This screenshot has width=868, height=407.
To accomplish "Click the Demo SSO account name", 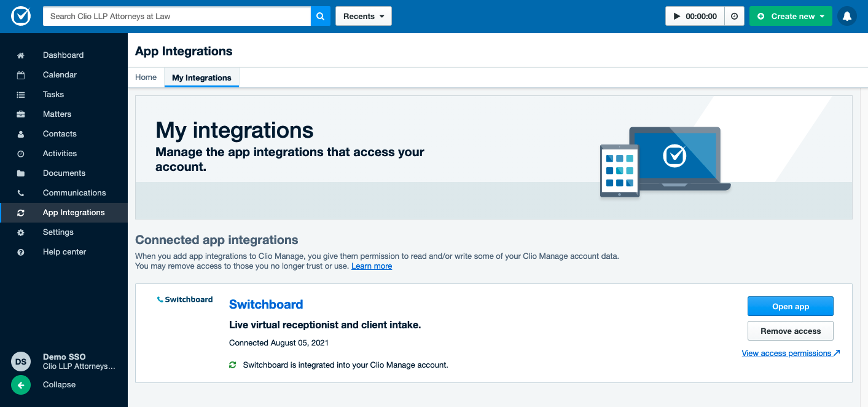I will coord(65,357).
